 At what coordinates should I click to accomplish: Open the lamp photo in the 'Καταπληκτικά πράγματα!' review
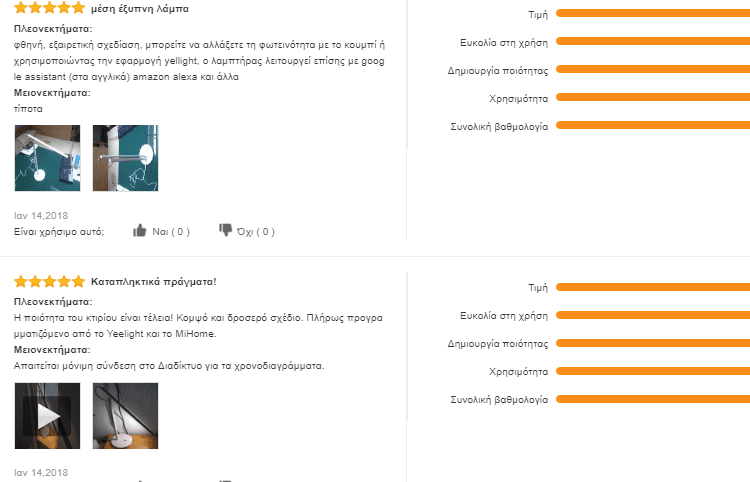(125, 416)
